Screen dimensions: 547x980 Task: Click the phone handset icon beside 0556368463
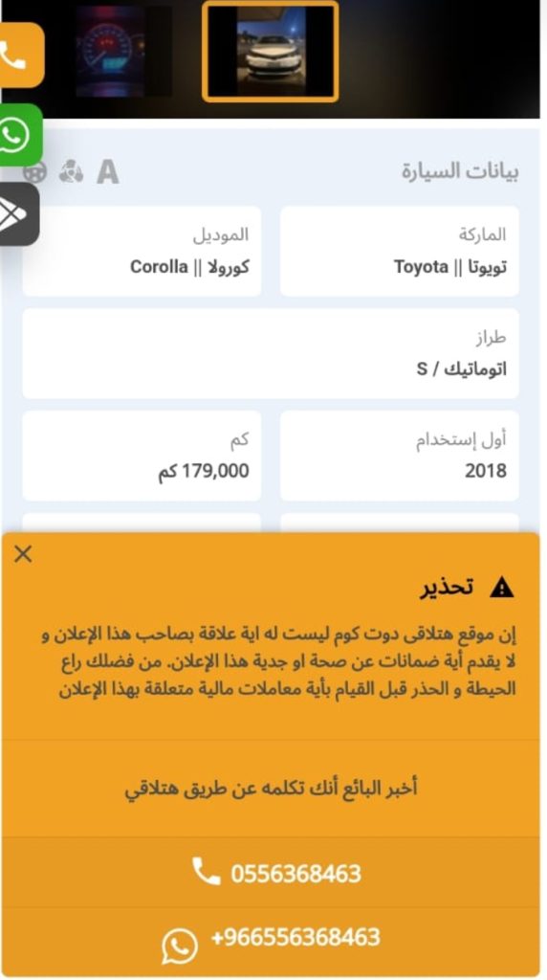206,871
